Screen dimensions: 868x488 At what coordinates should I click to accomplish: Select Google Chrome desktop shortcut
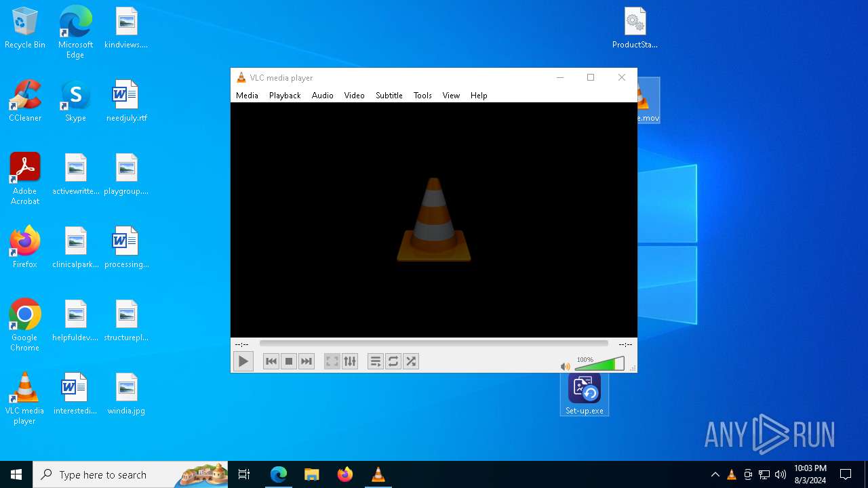pos(25,325)
